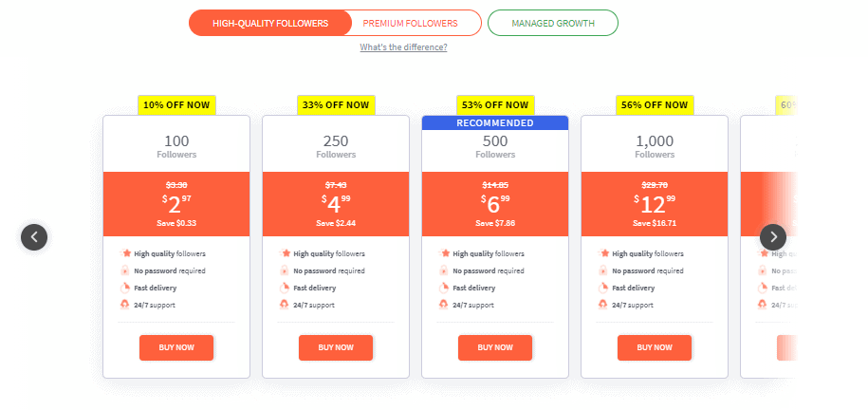Image resolution: width=868 pixels, height=410 pixels.
Task: Open the Managed Growth option
Action: tap(553, 24)
